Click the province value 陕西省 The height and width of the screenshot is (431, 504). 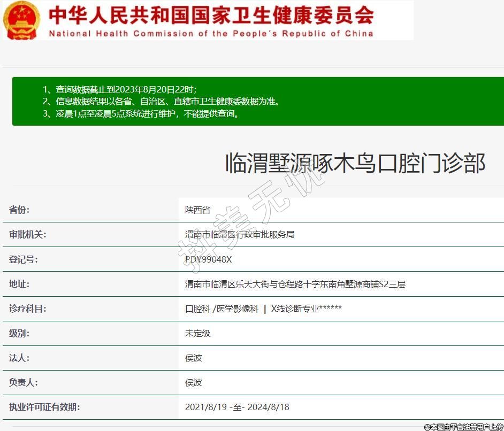[197, 210]
